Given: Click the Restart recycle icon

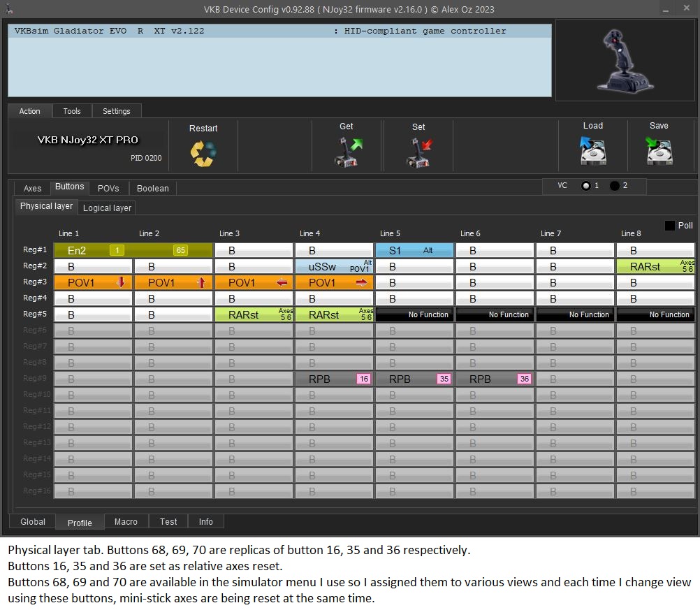Looking at the screenshot, I should 203,154.
